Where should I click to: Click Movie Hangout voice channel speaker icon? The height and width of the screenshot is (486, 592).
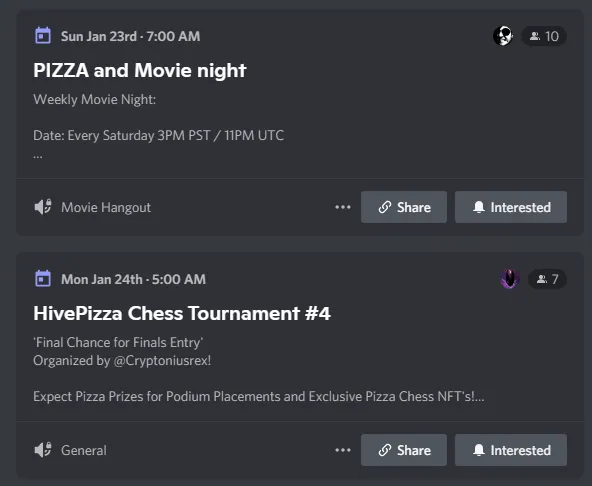43,207
